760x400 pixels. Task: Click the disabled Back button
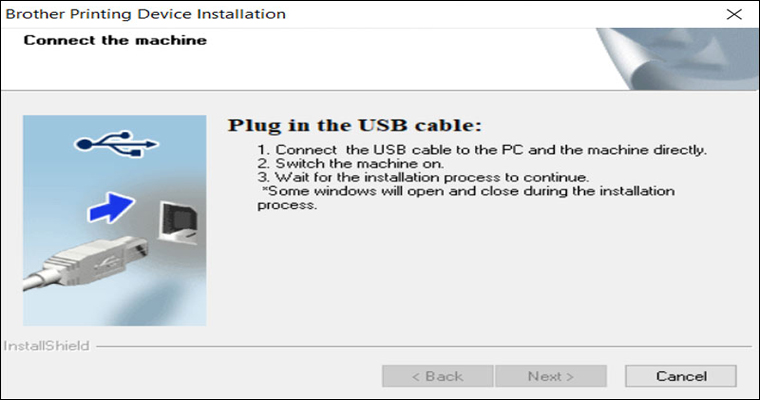[437, 376]
